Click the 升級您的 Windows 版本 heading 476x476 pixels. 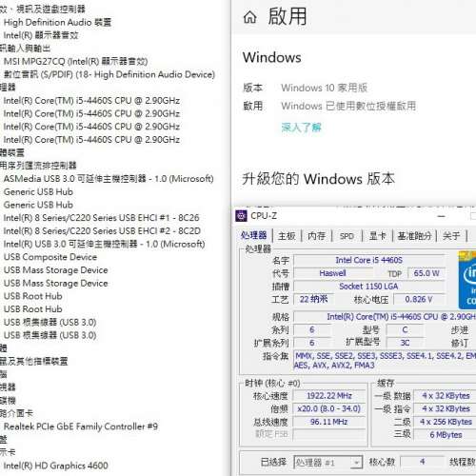click(x=318, y=179)
